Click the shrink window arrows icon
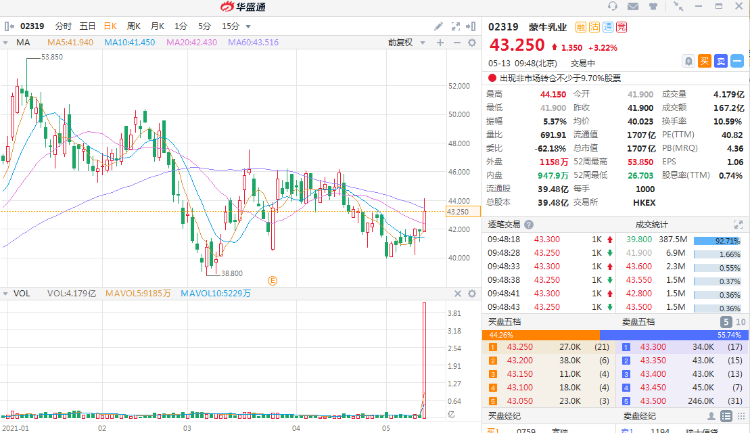Screen dimensions: 750x433 pyautogui.click(x=678, y=6)
